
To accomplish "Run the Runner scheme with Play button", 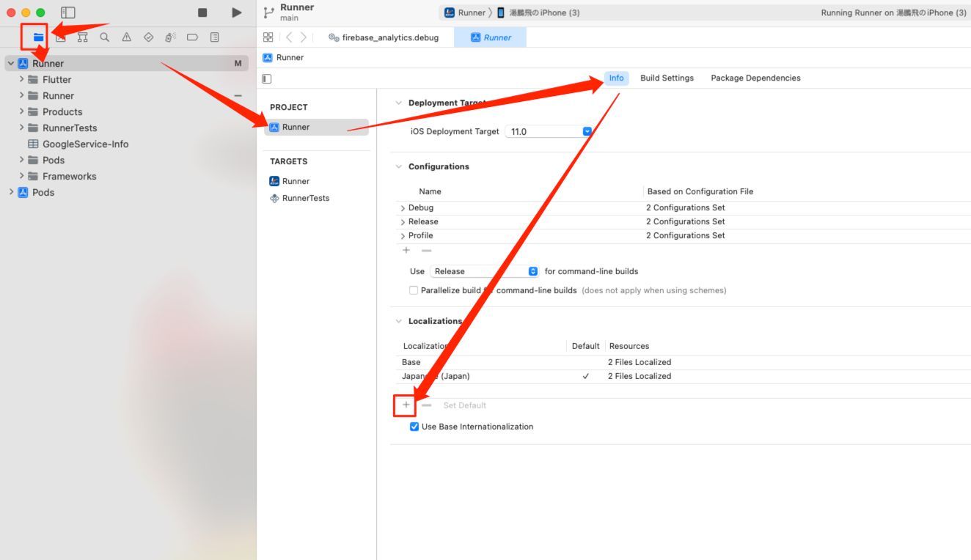I will click(236, 12).
